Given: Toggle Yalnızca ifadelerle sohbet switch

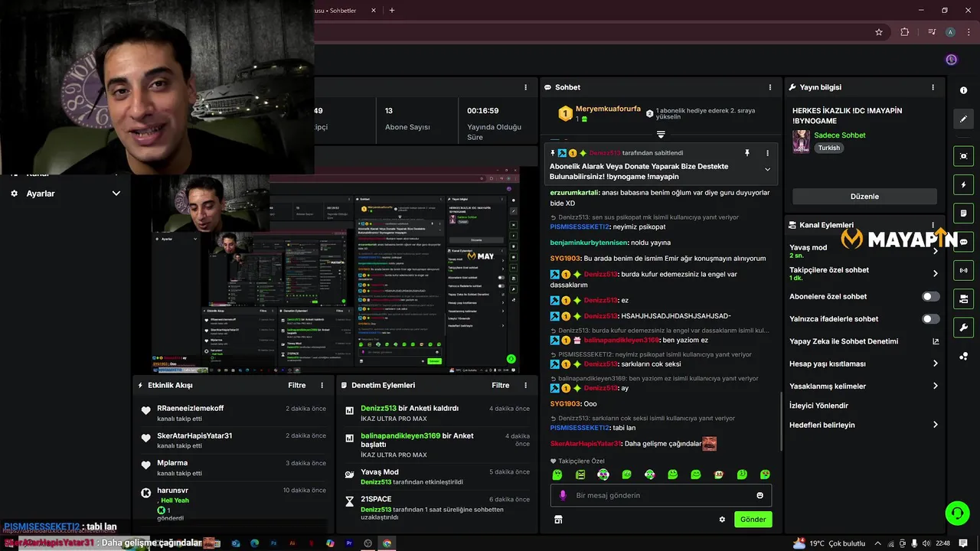Looking at the screenshot, I should point(930,318).
